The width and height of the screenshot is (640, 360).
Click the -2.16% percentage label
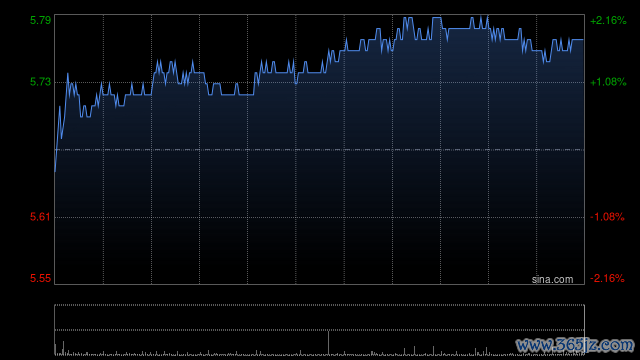tap(607, 278)
